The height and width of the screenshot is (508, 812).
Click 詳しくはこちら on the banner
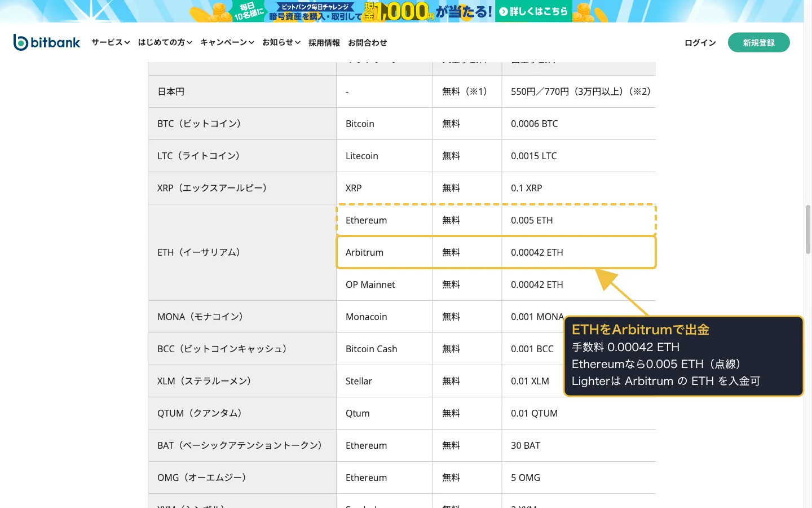click(x=533, y=11)
